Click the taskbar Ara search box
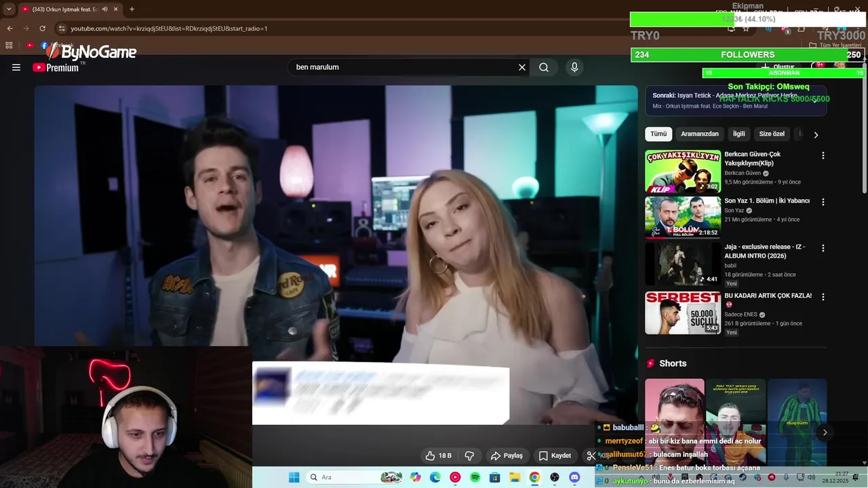The height and width of the screenshot is (488, 868). click(x=355, y=477)
